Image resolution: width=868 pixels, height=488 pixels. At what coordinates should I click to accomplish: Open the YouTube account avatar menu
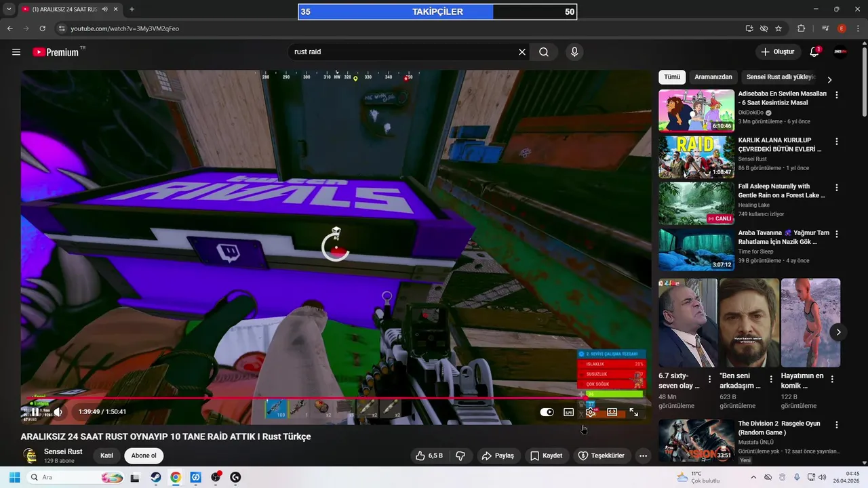pyautogui.click(x=841, y=52)
